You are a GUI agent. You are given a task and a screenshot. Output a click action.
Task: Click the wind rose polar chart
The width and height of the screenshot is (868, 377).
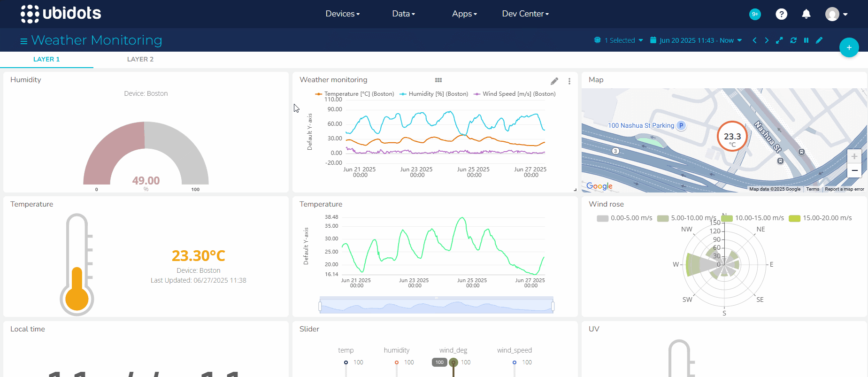[x=724, y=264]
